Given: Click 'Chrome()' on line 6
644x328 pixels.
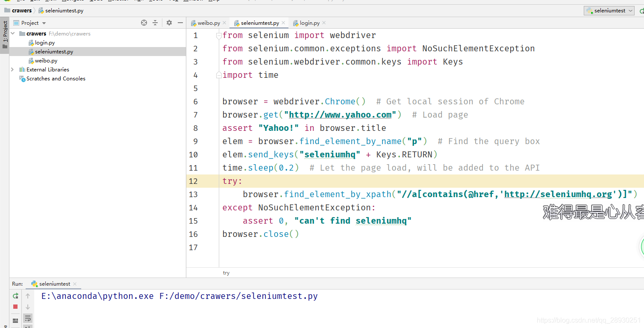Looking at the screenshot, I should coord(345,101).
